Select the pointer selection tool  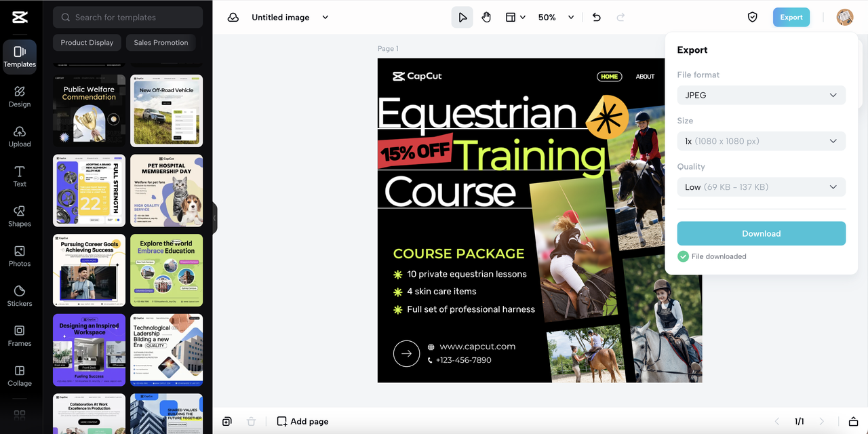[462, 18]
